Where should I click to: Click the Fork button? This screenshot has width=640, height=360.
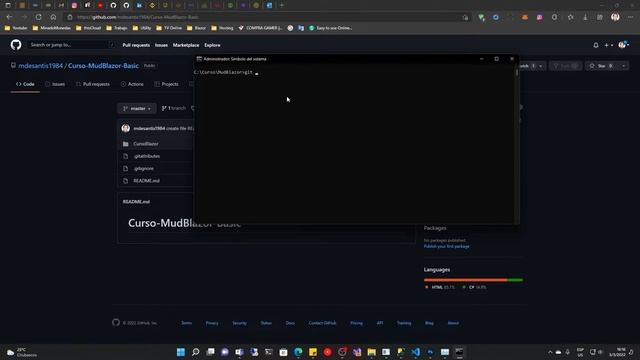click(x=565, y=66)
